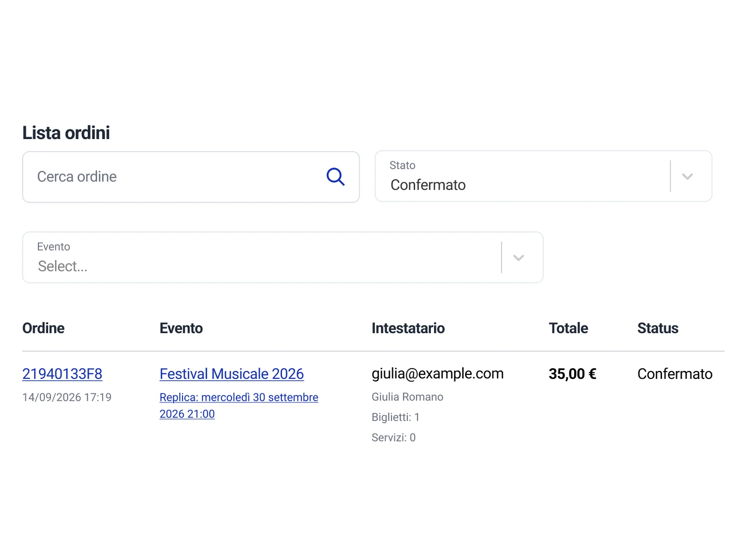Click the order date 14/09/2026 17:19
This screenshot has width=747, height=560.
[x=67, y=397]
